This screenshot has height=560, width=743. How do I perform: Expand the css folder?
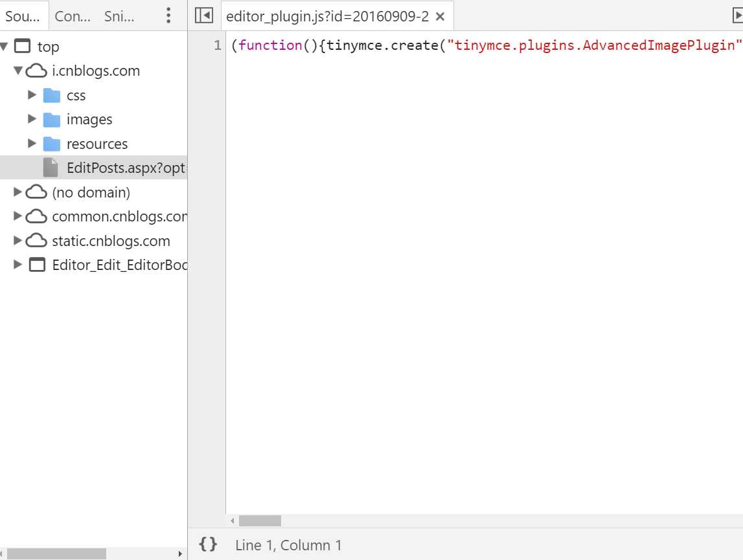coord(32,95)
